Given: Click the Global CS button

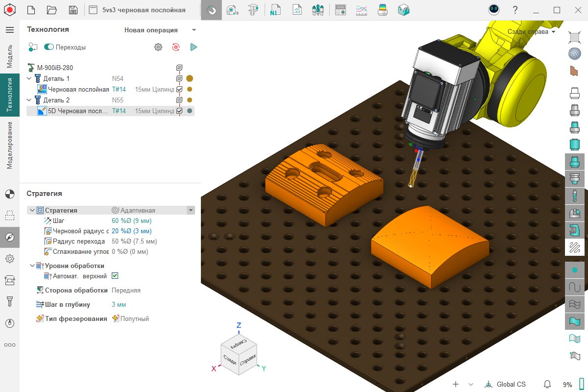Looking at the screenshot, I should coord(505,384).
